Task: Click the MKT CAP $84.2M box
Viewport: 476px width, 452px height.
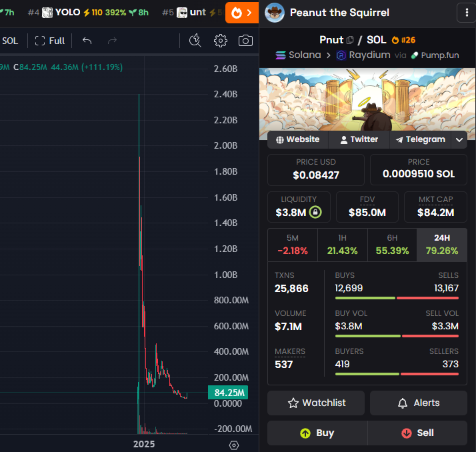Action: (435, 207)
